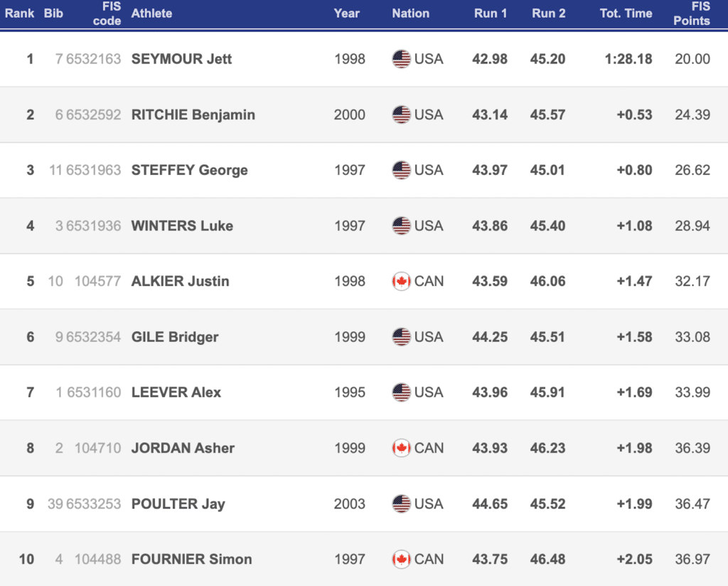Sort by the Rank column header

(x=19, y=14)
